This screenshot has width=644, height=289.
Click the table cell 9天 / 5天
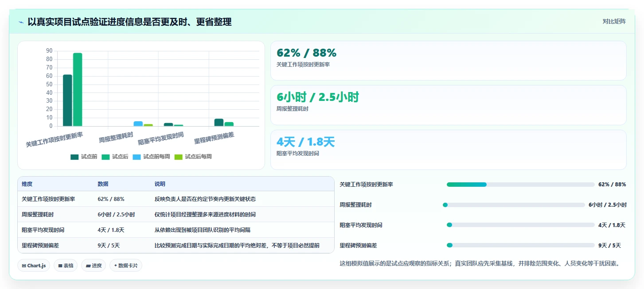(109, 246)
